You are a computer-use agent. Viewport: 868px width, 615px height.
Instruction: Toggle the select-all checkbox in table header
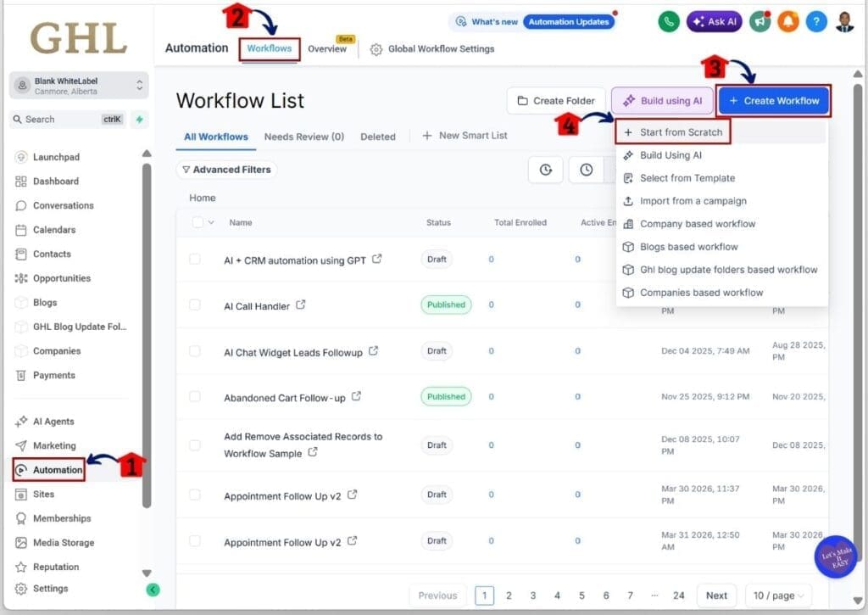pyautogui.click(x=195, y=222)
